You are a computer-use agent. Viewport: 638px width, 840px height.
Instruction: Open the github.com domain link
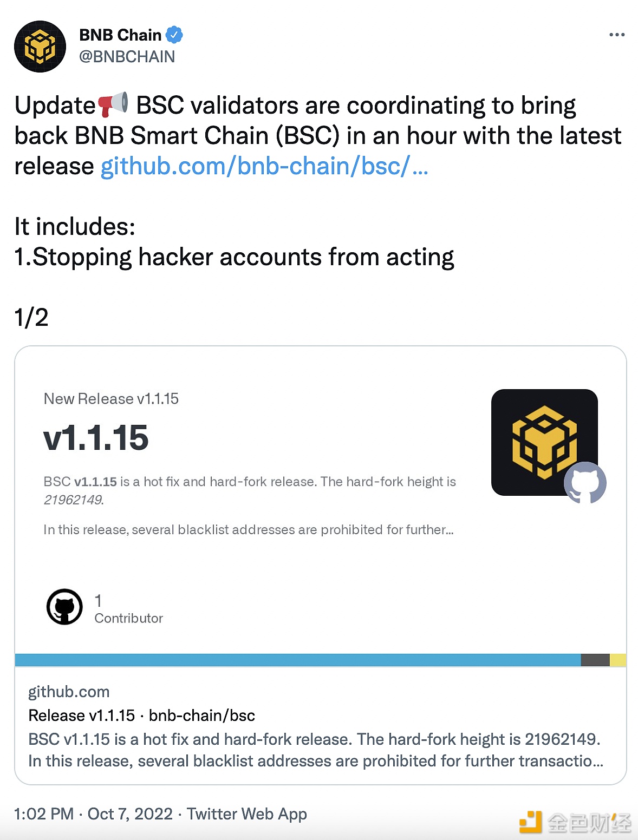(x=69, y=692)
